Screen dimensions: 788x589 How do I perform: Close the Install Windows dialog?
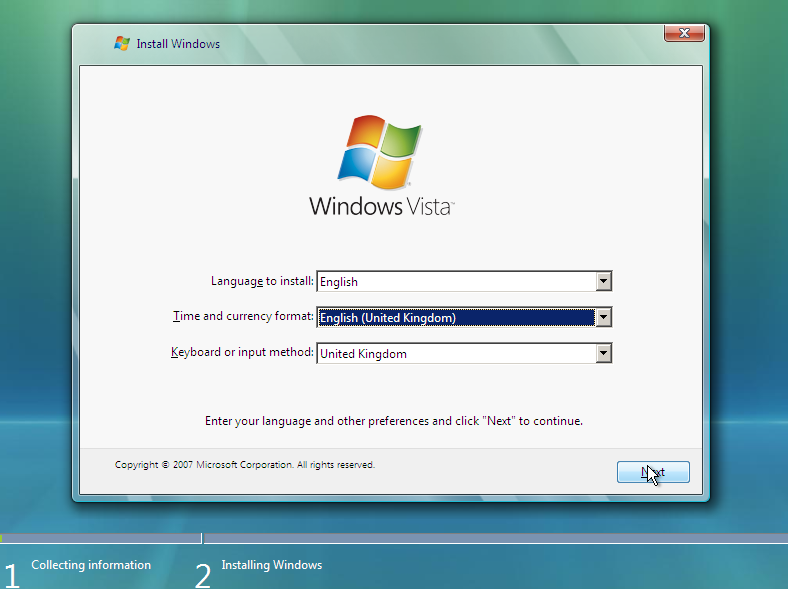coord(684,33)
